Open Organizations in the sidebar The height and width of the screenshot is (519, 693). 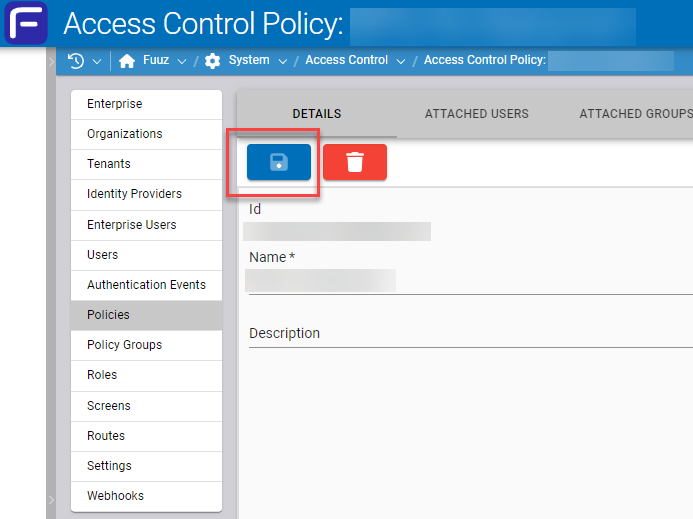coord(146,134)
